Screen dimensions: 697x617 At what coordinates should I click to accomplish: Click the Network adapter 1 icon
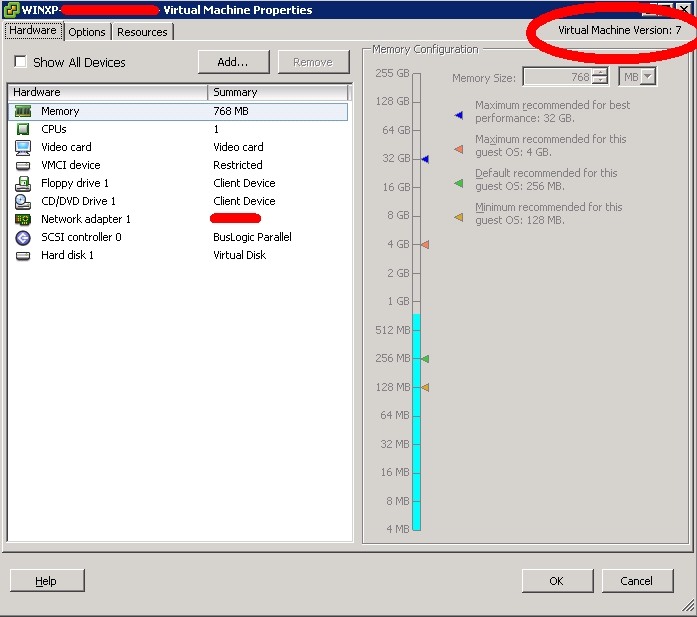(x=23, y=220)
